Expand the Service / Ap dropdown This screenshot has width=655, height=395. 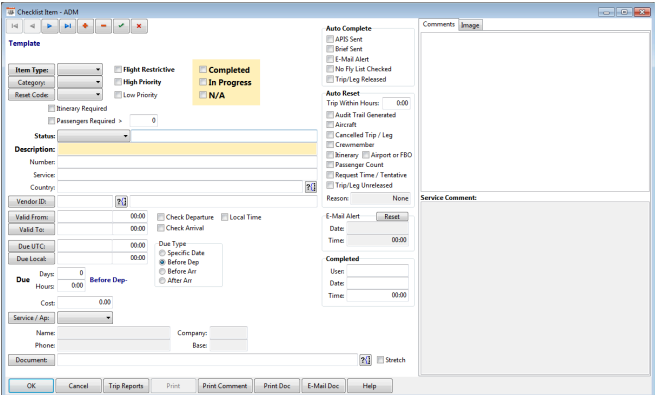point(85,318)
